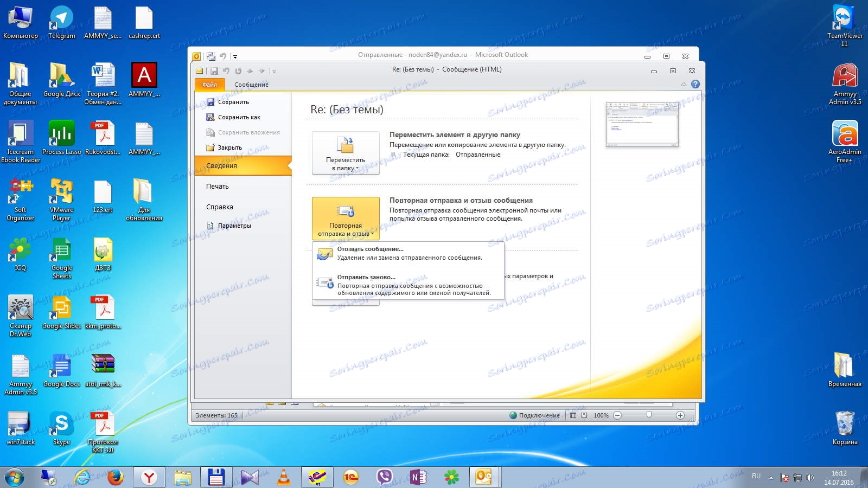
Task: Open the Печать section
Action: (218, 186)
